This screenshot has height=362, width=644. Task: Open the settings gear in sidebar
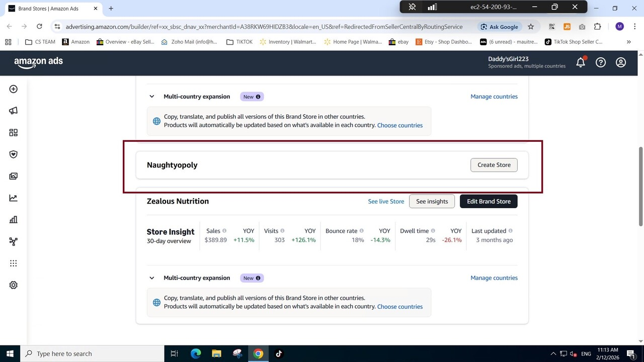pos(14,285)
